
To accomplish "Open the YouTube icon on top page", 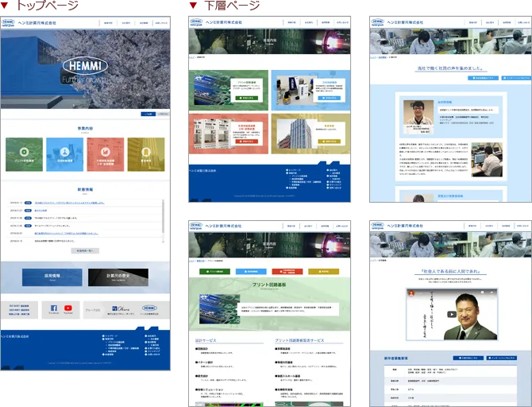I will pyautogui.click(x=67, y=308).
